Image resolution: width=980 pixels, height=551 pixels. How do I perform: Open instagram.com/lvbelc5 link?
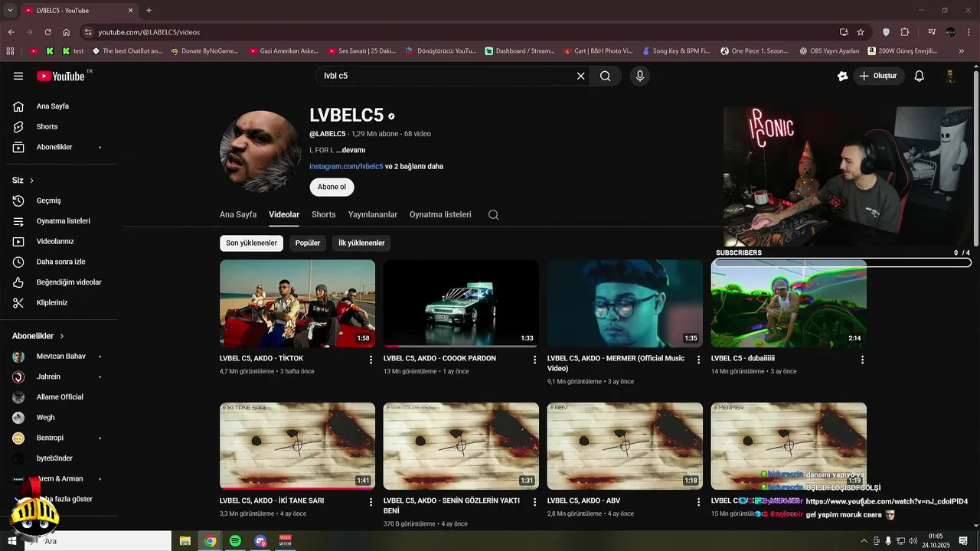(x=346, y=166)
